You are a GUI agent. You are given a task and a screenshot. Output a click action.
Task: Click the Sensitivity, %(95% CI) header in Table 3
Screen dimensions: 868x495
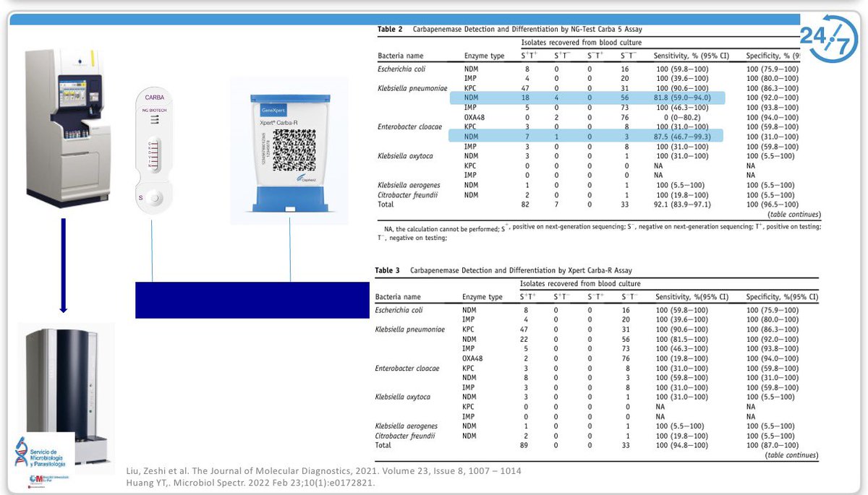[x=692, y=297]
